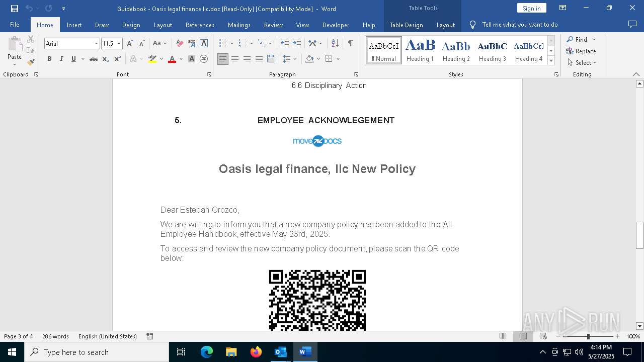Open Microsoft Edge from the taskbar
The height and width of the screenshot is (362, 644).
click(207, 352)
